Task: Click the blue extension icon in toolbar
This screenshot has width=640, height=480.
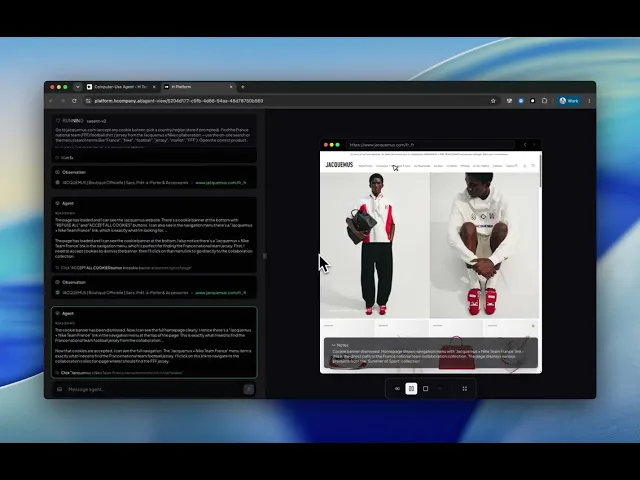Action: [x=521, y=101]
